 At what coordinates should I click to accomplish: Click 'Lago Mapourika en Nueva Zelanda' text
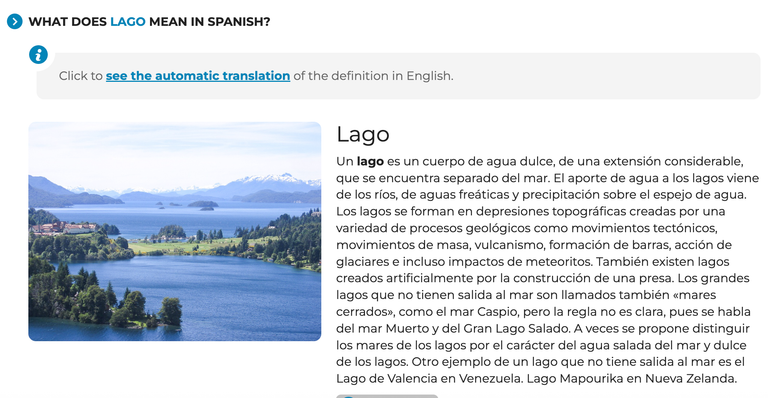(631, 379)
